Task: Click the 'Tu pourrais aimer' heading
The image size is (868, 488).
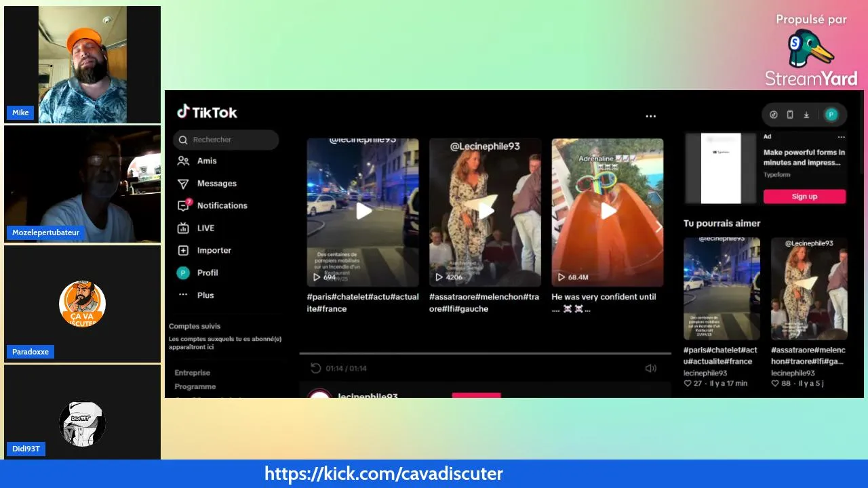Action: (x=722, y=224)
